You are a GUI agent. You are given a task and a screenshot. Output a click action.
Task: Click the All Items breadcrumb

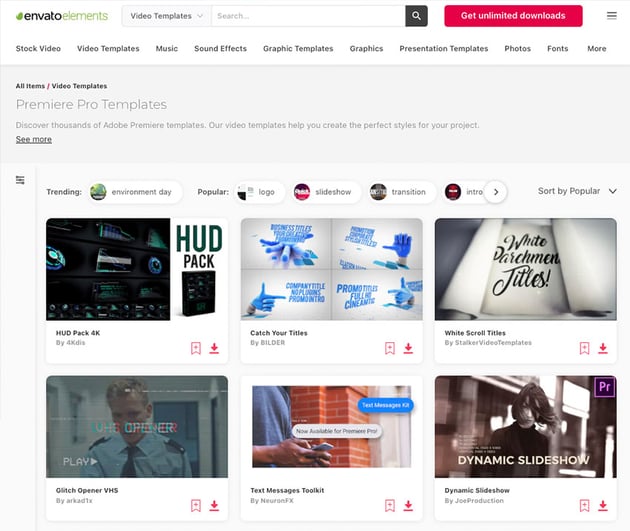pos(30,86)
